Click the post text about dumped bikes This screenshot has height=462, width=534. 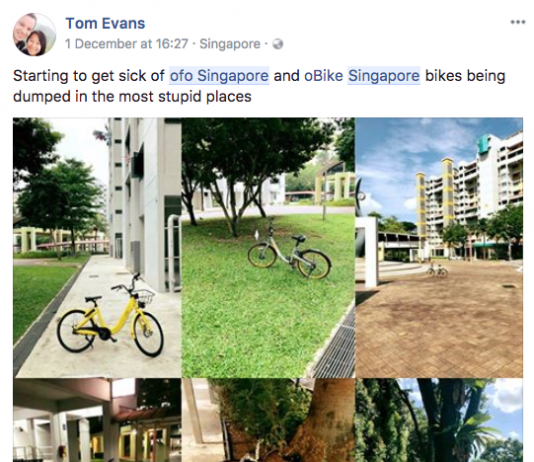pyautogui.click(x=259, y=86)
